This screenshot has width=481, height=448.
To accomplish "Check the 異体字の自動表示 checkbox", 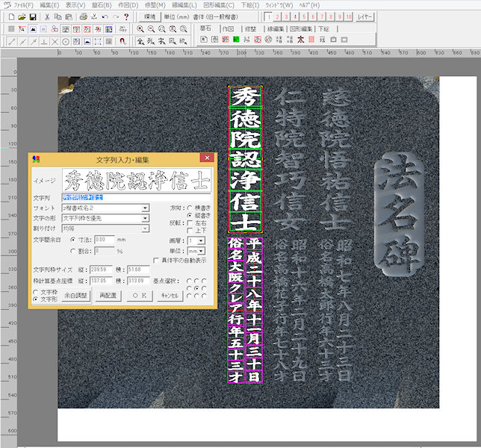I will tap(155, 260).
